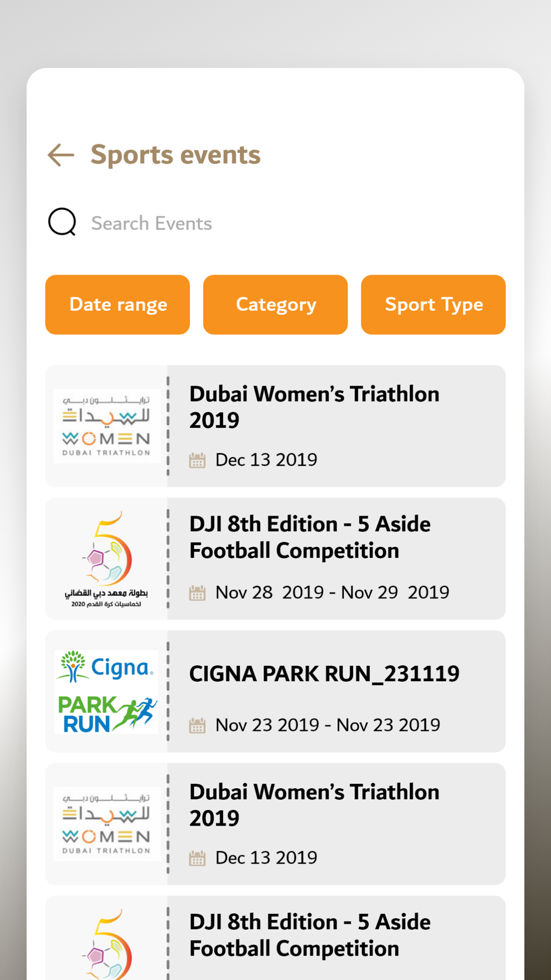This screenshot has height=980, width=551.
Task: Select CIGNA PARK RUN_231119 event
Action: [x=275, y=692]
